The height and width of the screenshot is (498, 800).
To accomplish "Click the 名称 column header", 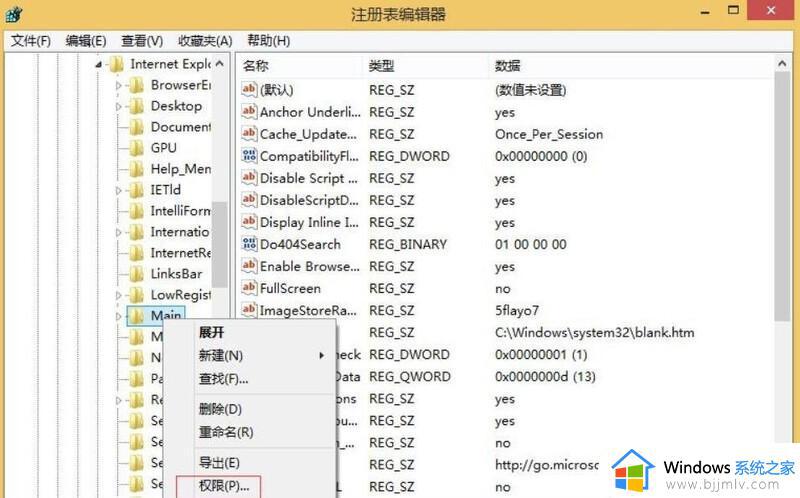I will pyautogui.click(x=256, y=66).
